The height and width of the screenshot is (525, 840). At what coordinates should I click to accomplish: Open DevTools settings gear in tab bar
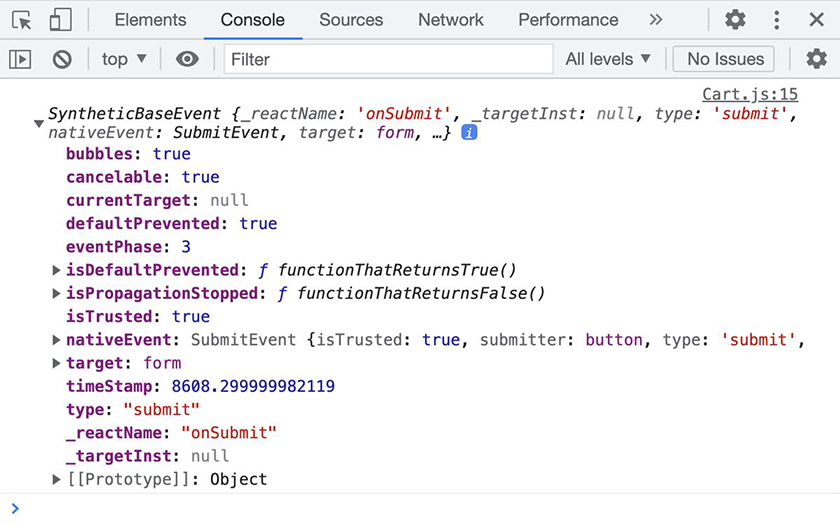pos(735,20)
